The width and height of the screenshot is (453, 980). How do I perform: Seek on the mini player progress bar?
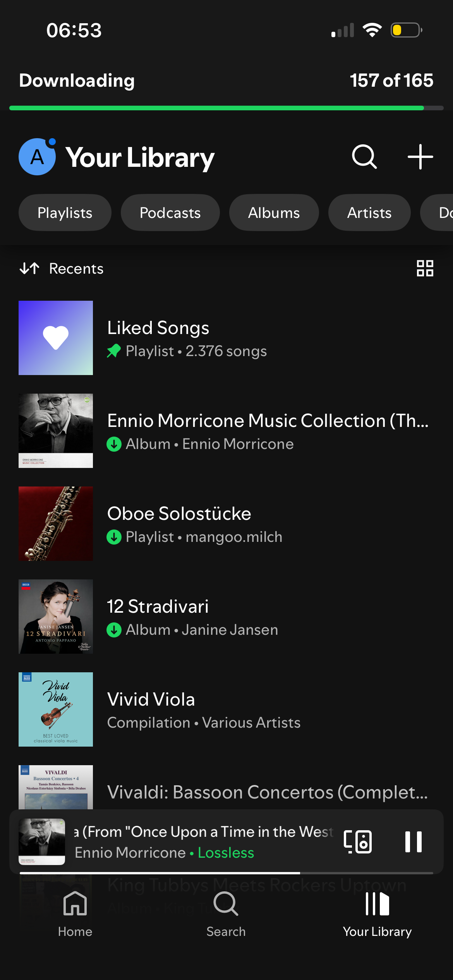coord(226,873)
